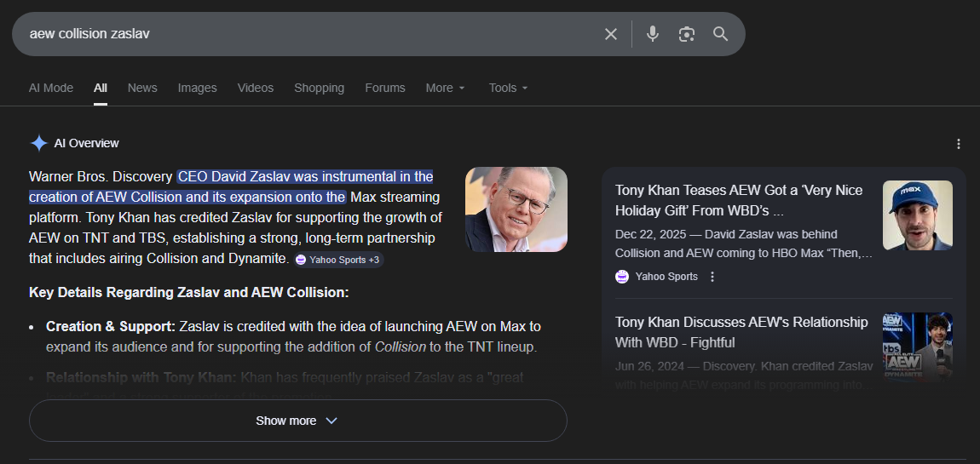
Task: Clear the search box with the X icon
Action: 611,34
